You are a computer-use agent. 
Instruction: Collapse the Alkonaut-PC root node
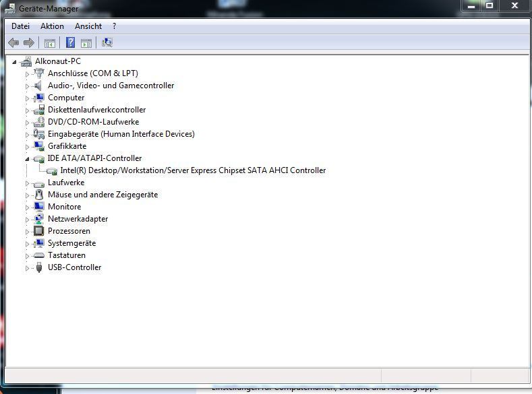(14, 62)
